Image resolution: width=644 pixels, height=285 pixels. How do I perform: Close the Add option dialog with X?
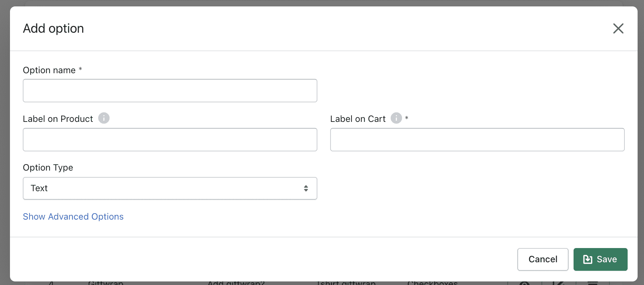pos(618,28)
